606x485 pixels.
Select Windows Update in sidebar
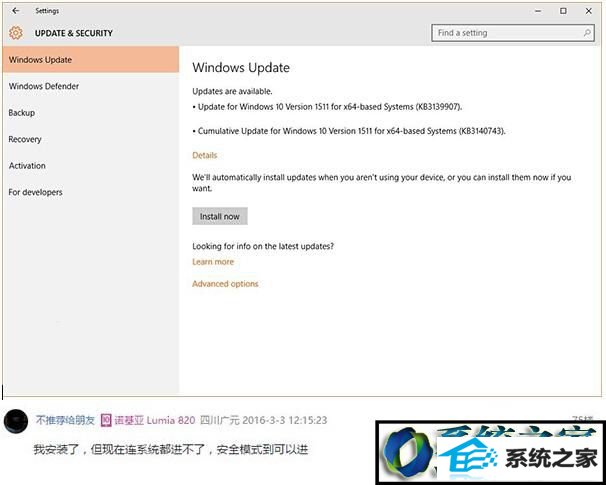tap(91, 60)
